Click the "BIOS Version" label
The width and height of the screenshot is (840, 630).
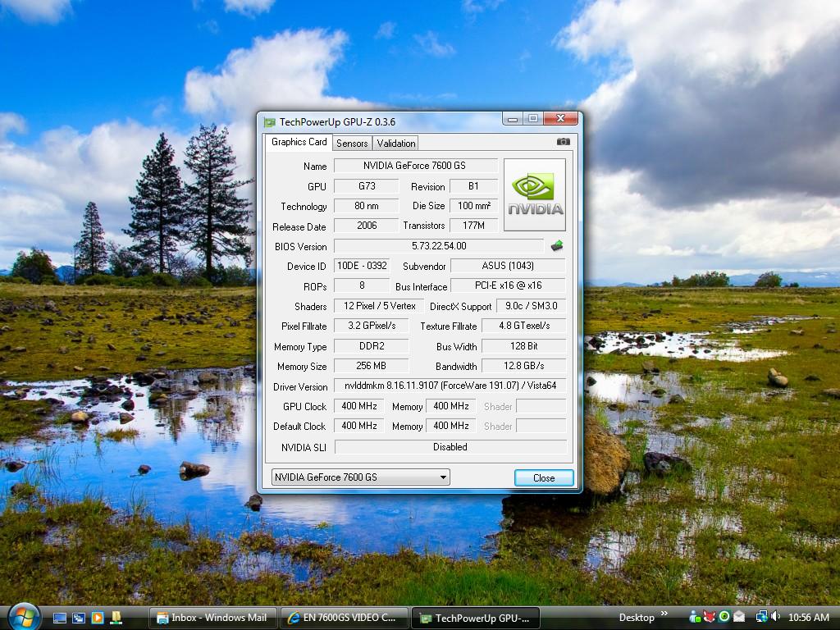click(x=300, y=247)
